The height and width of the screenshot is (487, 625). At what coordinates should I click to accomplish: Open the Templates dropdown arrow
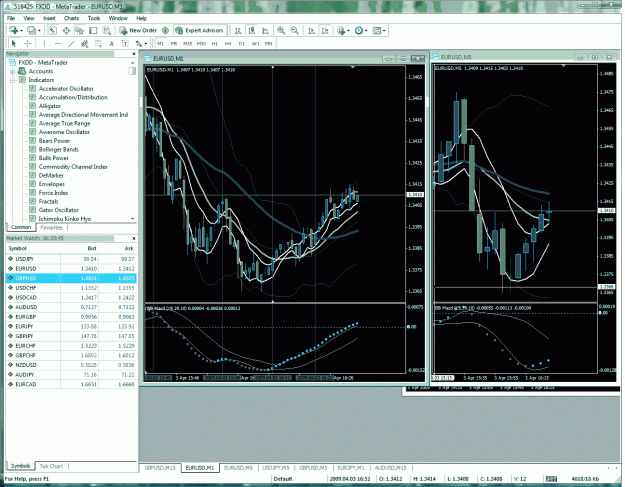(x=384, y=31)
